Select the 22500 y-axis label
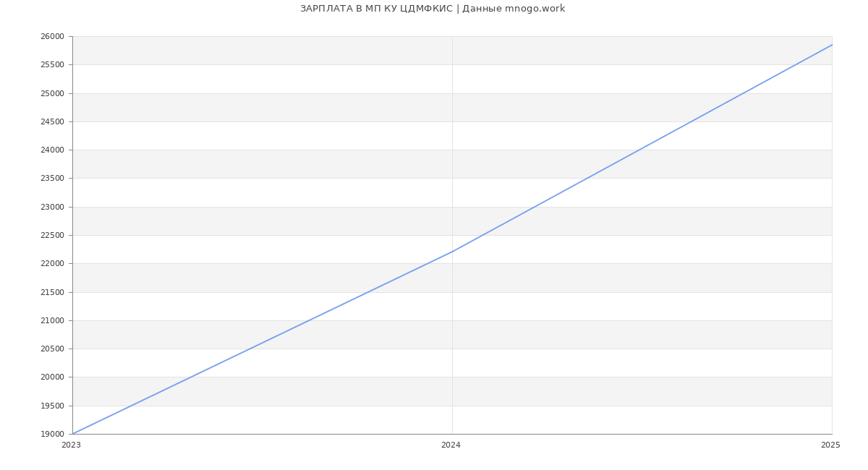 pos(52,236)
